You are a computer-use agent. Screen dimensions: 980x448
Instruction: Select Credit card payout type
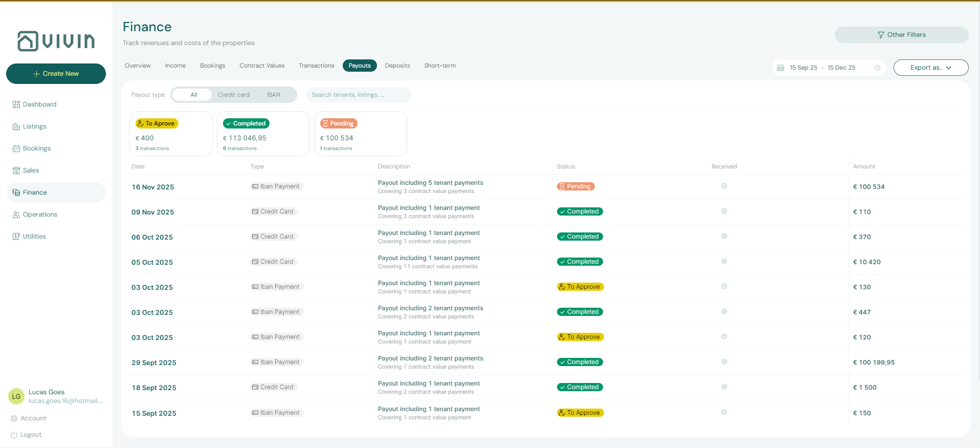[233, 95]
